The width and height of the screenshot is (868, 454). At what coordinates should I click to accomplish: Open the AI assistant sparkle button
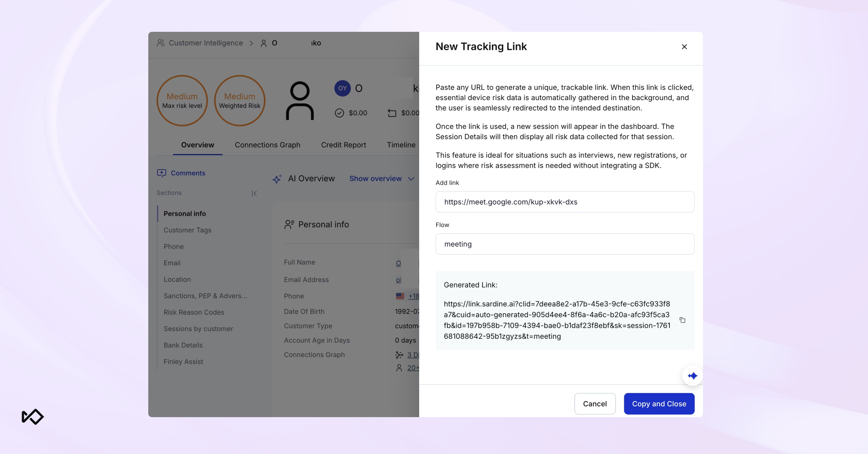[x=692, y=376]
